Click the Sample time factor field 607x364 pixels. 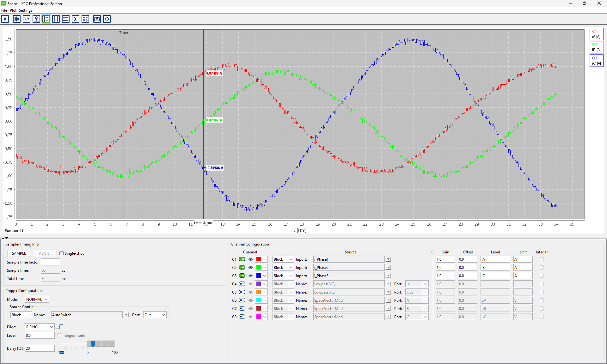[50, 262]
